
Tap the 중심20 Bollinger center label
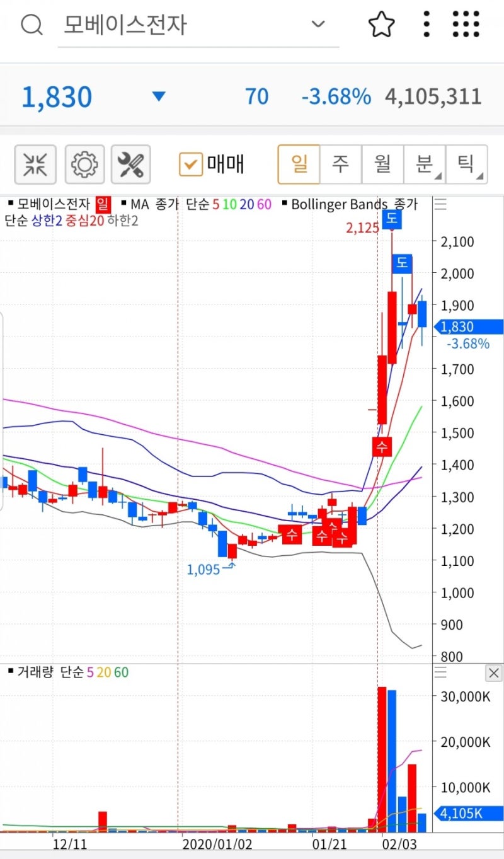coord(85,221)
